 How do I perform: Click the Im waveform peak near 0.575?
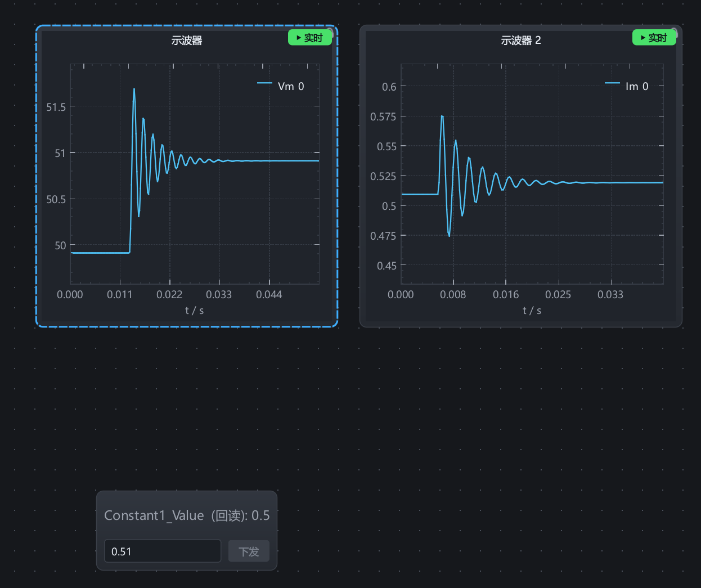[442, 116]
